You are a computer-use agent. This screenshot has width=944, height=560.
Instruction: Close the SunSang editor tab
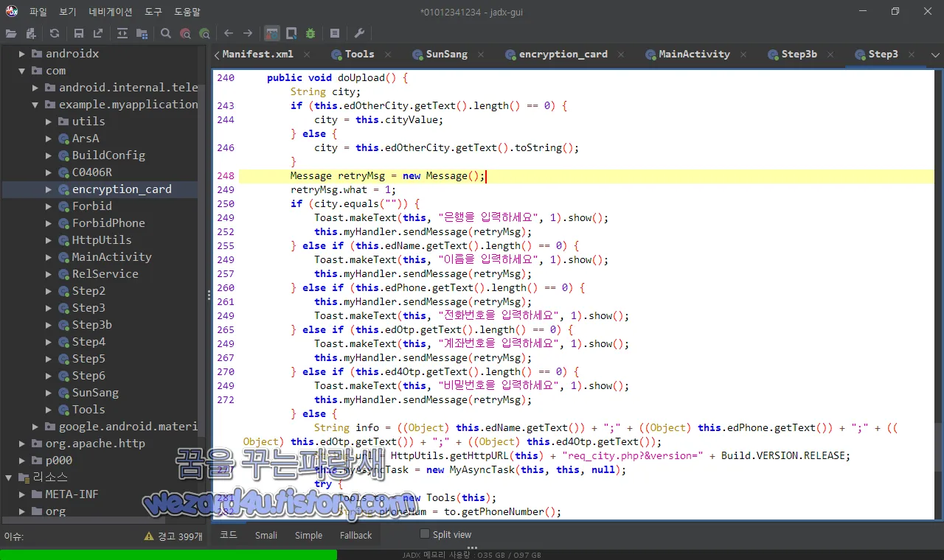coord(481,55)
